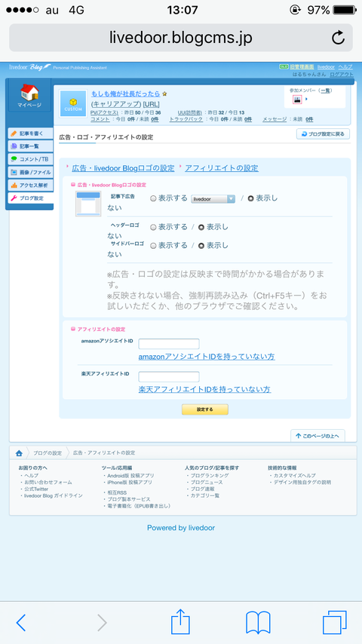Jump to 広告・livedoor Blogロゴの設定 anchor link

point(123,168)
